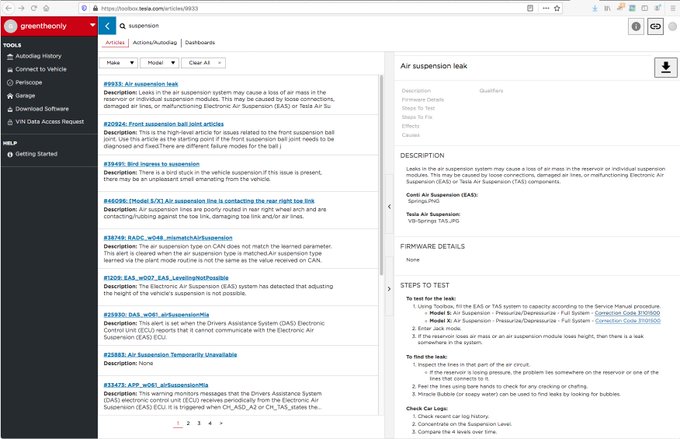Click the browser back arrow
680x439 pixels.
[x=9, y=8]
